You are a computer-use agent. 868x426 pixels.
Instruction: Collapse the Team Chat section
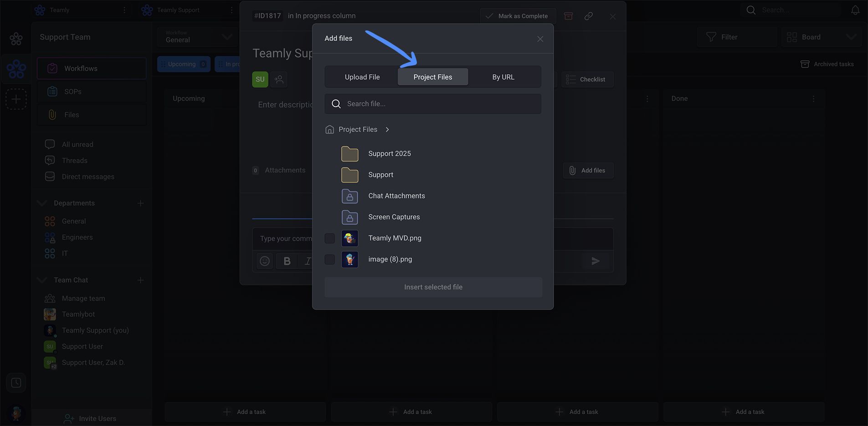42,280
